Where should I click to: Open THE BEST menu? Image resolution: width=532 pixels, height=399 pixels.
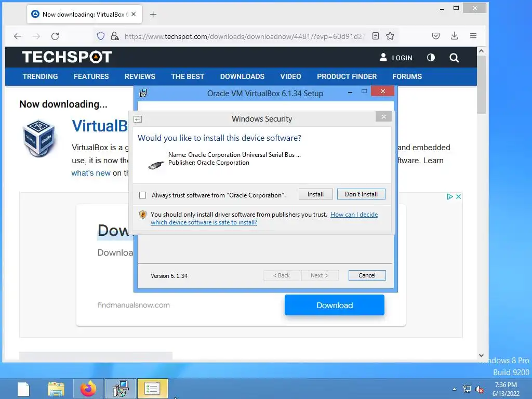click(188, 76)
